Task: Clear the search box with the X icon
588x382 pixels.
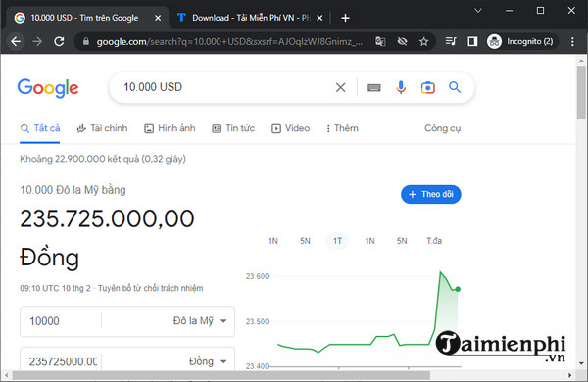Action: tap(340, 87)
